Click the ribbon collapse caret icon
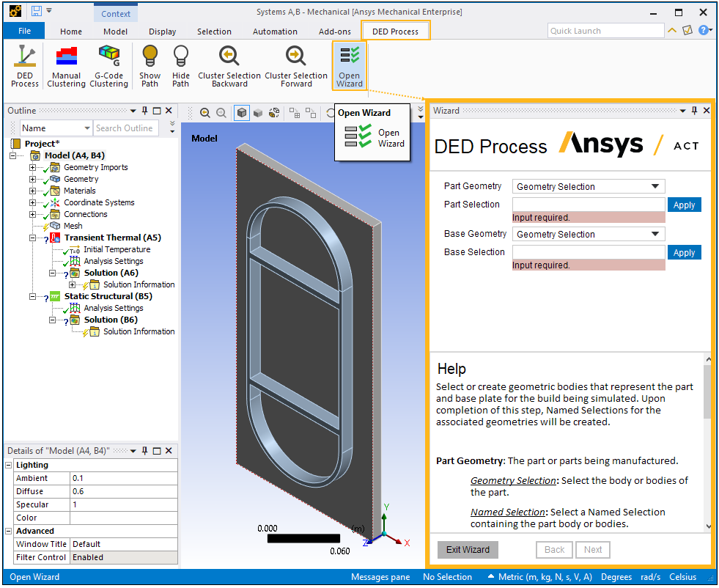This screenshot has width=719, height=588. click(x=672, y=31)
